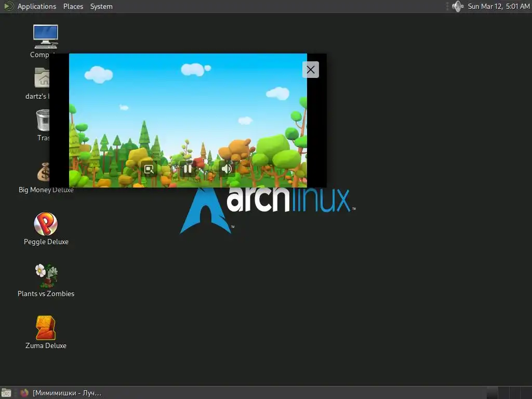Mute the picture-in-picture video audio
532x399 pixels.
tap(227, 169)
